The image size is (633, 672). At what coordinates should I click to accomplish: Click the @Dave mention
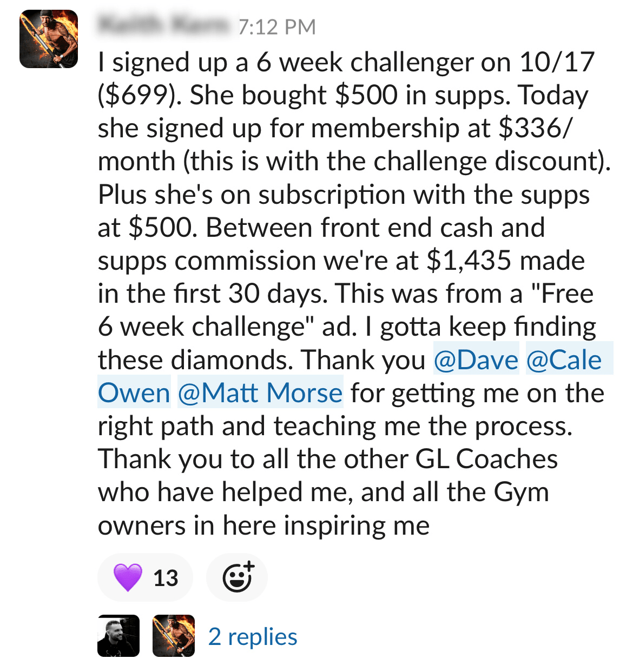coord(476,360)
